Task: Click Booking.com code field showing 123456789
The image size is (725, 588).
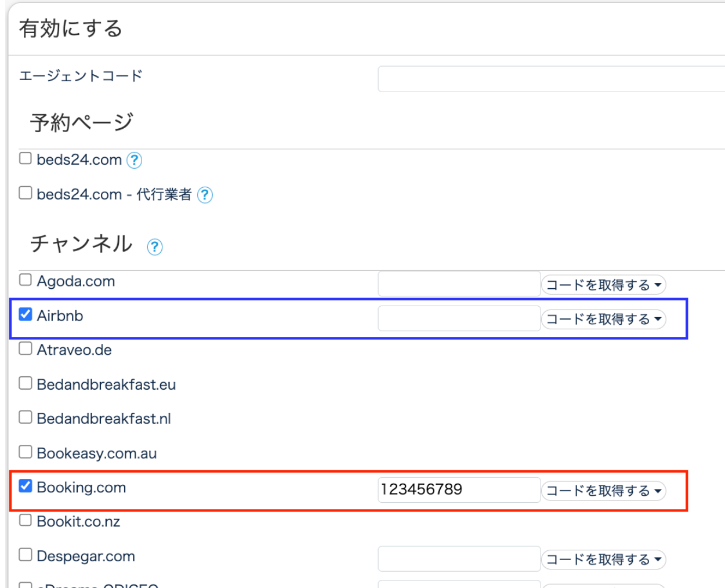Action: (459, 490)
